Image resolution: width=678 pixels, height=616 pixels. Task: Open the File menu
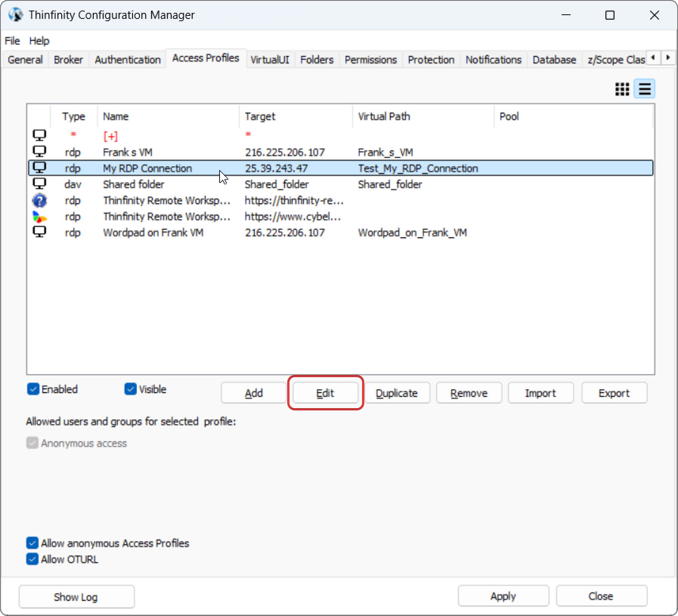12,41
